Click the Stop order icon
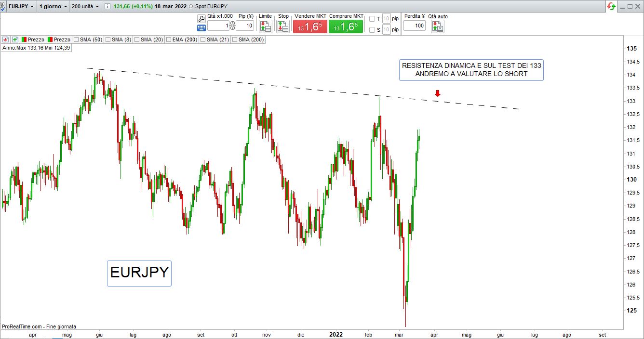Screen dimensions: 644x339 [283, 26]
